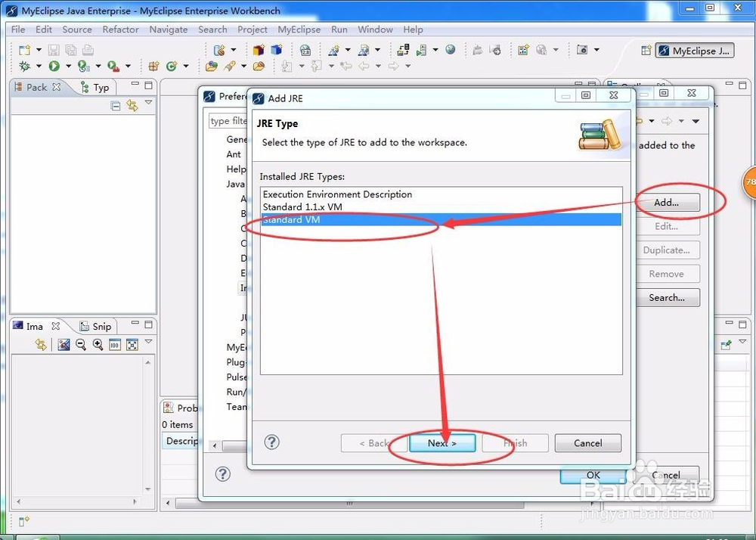Click the Forward navigation arrow in main toolbar
Screen dimensions: 756x540
393,66
